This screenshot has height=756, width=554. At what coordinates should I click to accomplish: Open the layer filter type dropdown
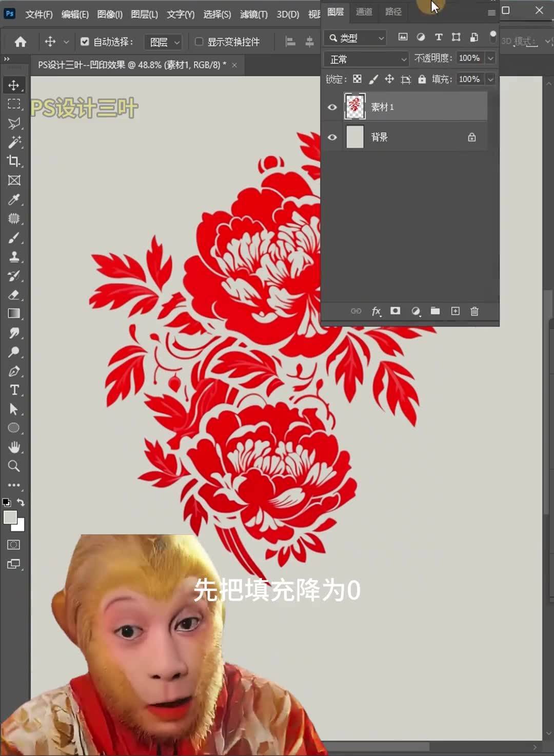click(x=354, y=37)
